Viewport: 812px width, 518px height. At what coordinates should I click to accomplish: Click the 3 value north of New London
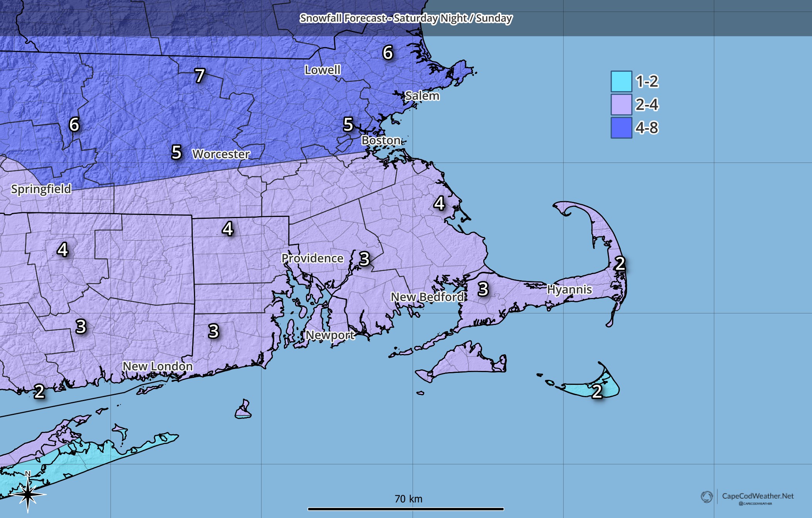coord(81,327)
